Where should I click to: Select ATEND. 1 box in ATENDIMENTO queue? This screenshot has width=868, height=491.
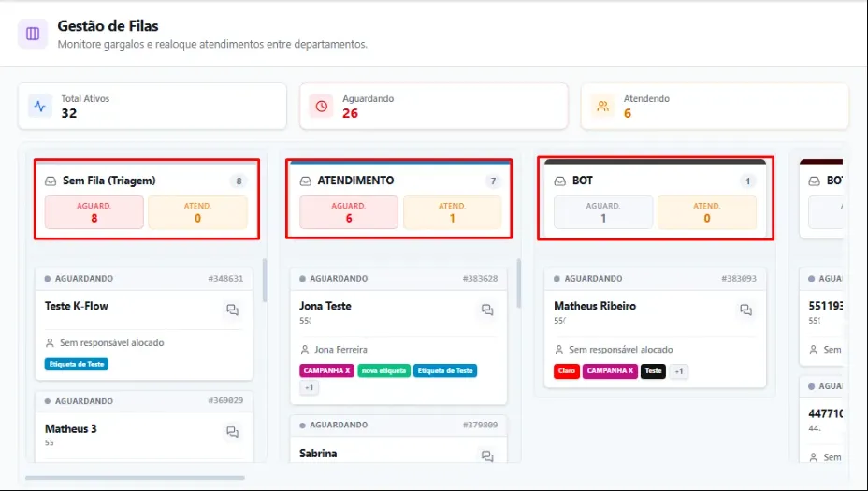pyautogui.click(x=453, y=212)
